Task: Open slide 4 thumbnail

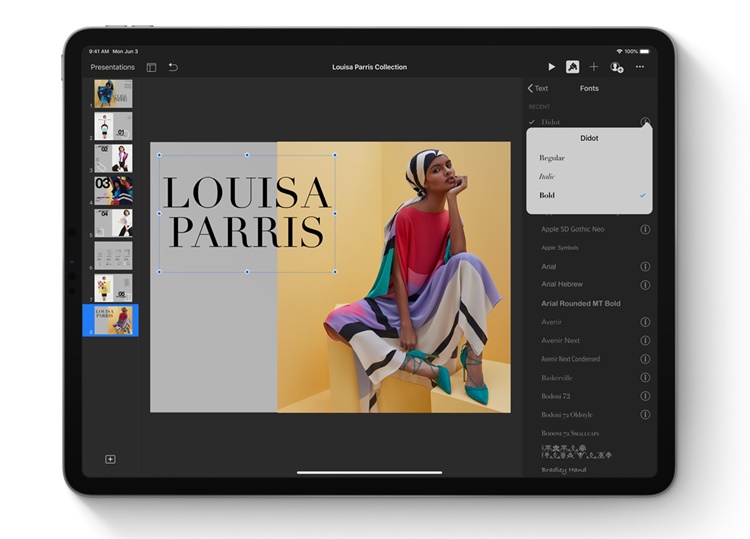Action: [113, 191]
